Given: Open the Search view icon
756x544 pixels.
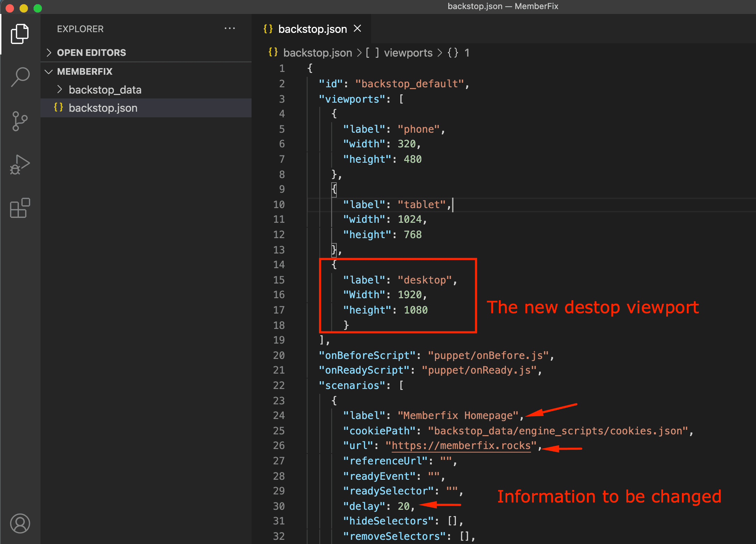Looking at the screenshot, I should pos(20,77).
